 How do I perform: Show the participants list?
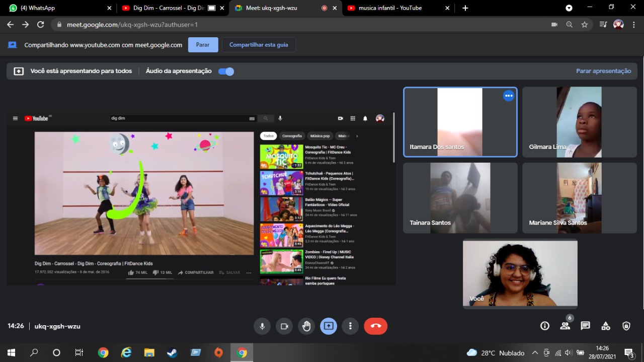pos(565,326)
